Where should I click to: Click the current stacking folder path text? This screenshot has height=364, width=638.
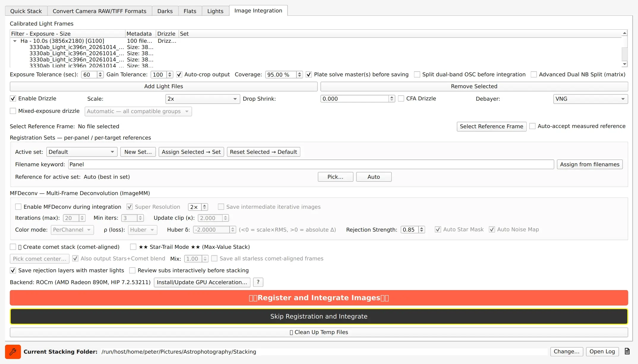[x=179, y=352]
